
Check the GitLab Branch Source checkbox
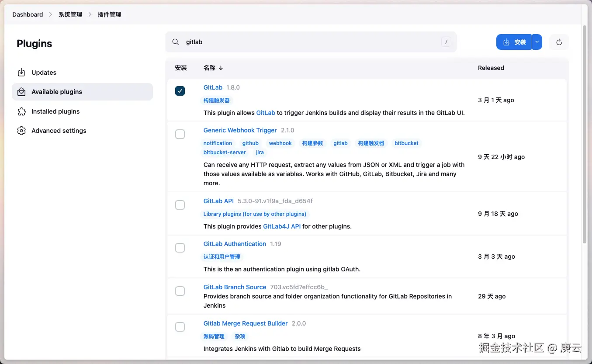point(180,291)
